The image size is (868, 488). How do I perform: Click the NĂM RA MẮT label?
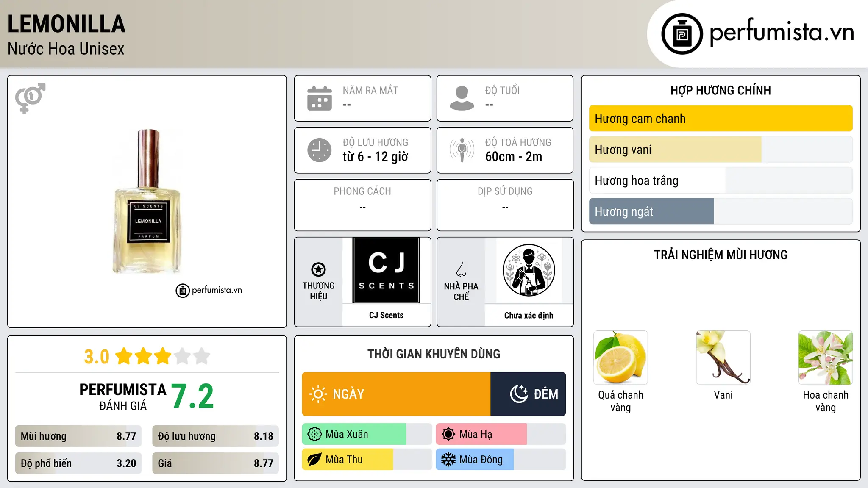pos(370,90)
